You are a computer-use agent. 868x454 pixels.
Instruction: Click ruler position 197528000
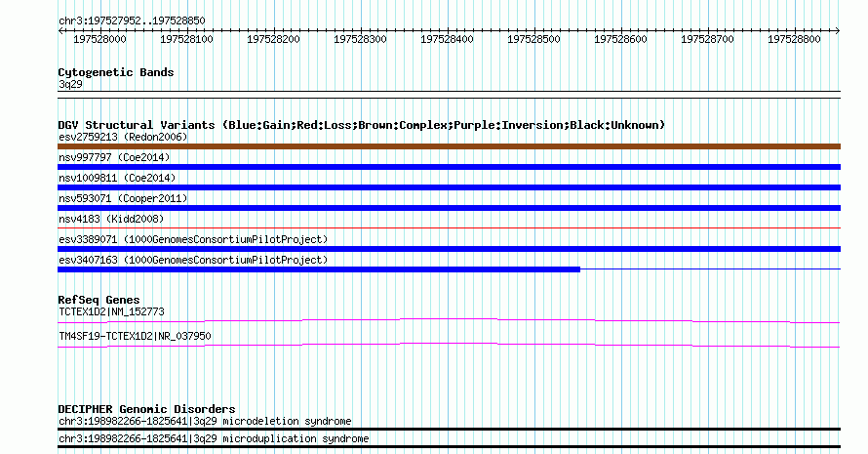99,39
